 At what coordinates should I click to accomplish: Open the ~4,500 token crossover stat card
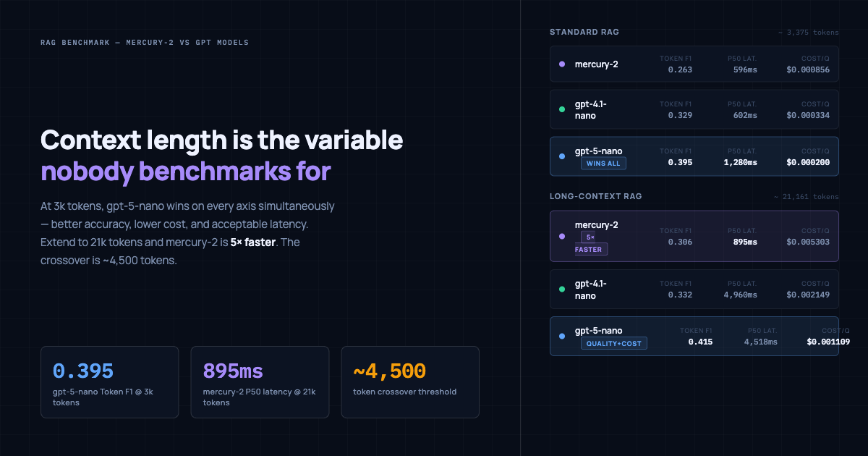coord(409,381)
